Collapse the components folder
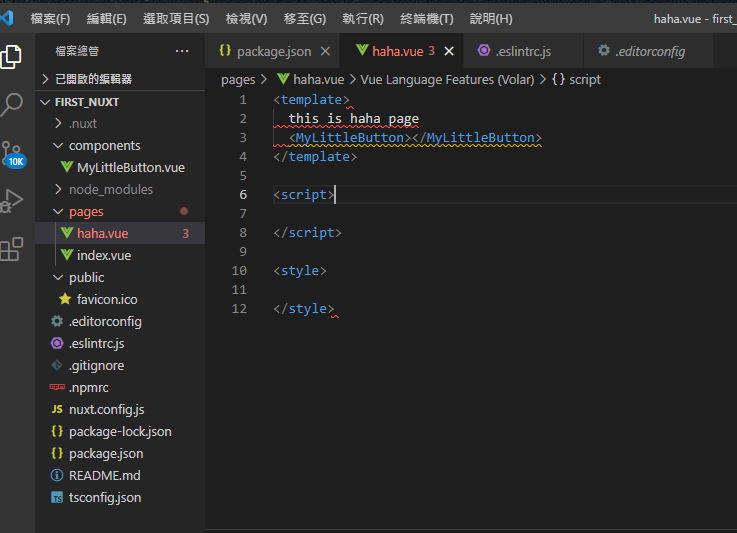 coord(104,145)
